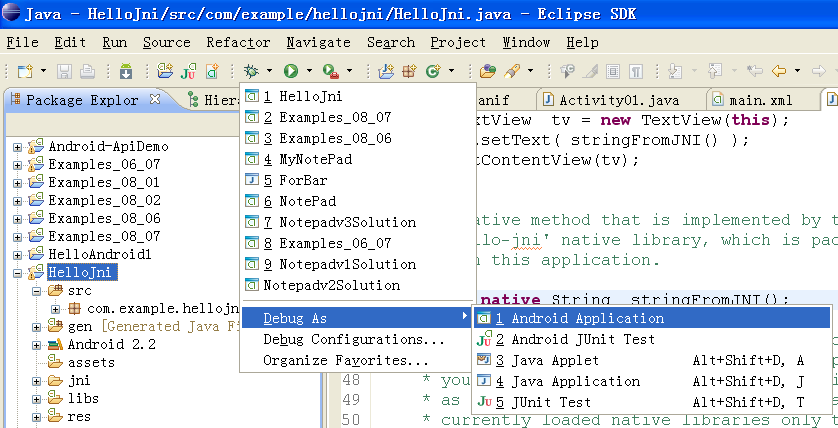This screenshot has width=838, height=428.
Task: Select the HelloAndroid1 project
Action: tap(99, 254)
